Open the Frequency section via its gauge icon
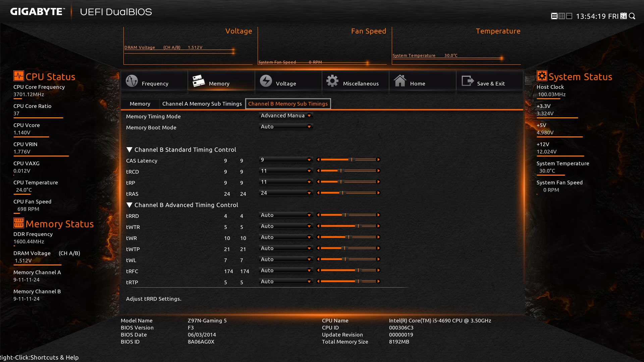Screen dimensions: 644x362 tap(132, 81)
